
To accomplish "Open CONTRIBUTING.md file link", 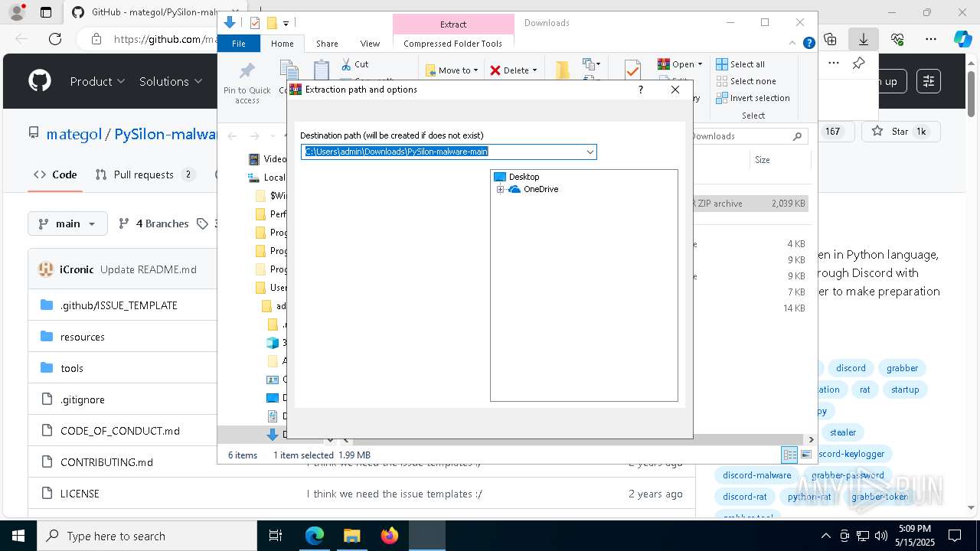I will [x=106, y=462].
